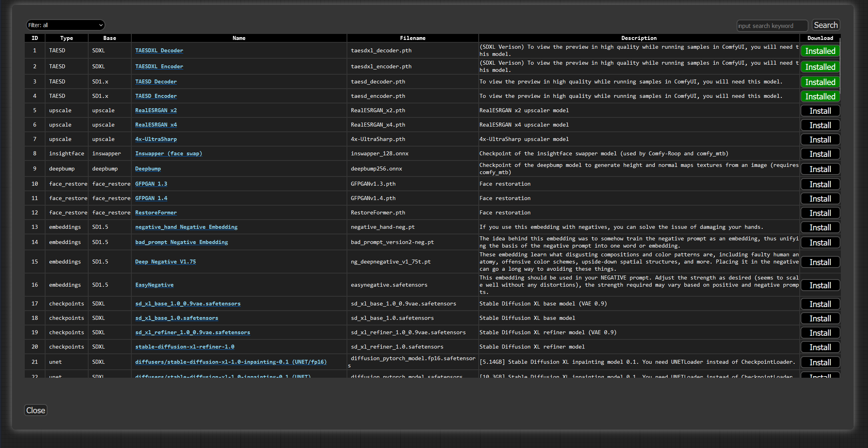Open bad_prompt Negative Embedding link
868x448 pixels.
181,242
